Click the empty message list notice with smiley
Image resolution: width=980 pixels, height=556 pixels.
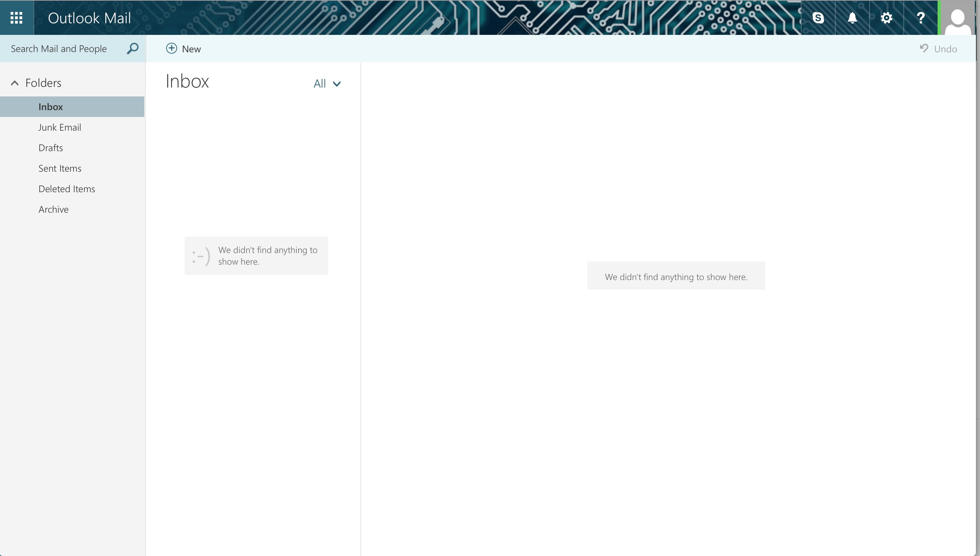point(256,255)
